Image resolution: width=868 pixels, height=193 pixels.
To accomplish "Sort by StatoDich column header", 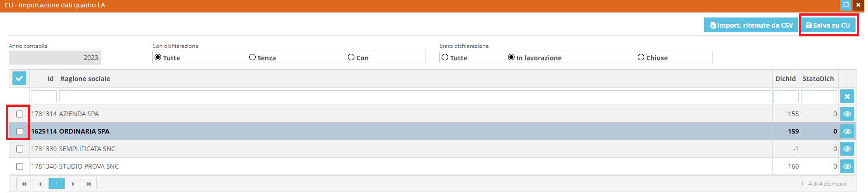I will point(818,79).
